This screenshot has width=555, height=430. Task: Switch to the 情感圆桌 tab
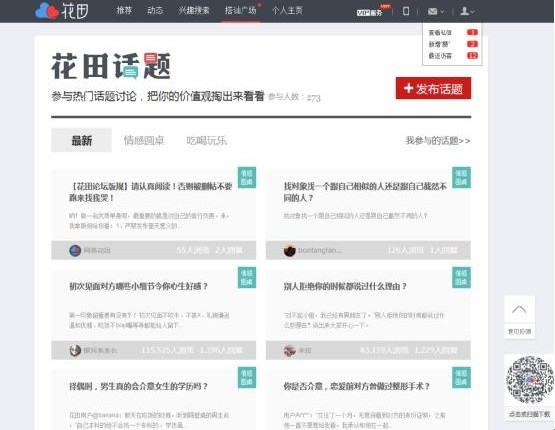(x=144, y=140)
